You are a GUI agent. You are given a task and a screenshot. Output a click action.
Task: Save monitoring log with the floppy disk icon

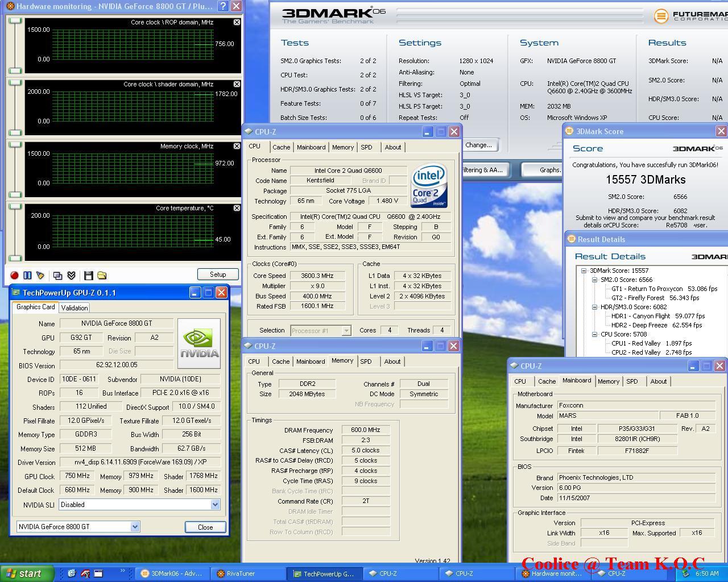88,275
